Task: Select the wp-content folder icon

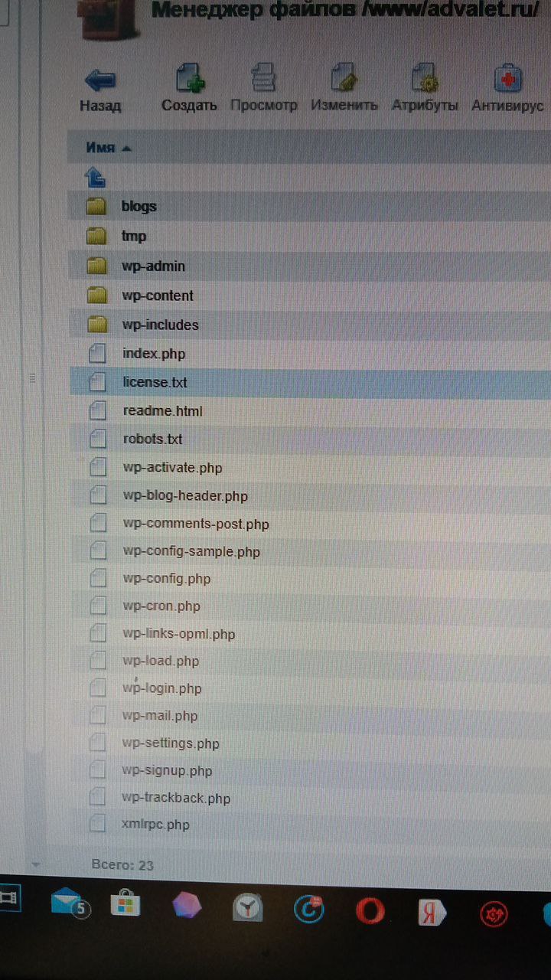Action: (96, 295)
